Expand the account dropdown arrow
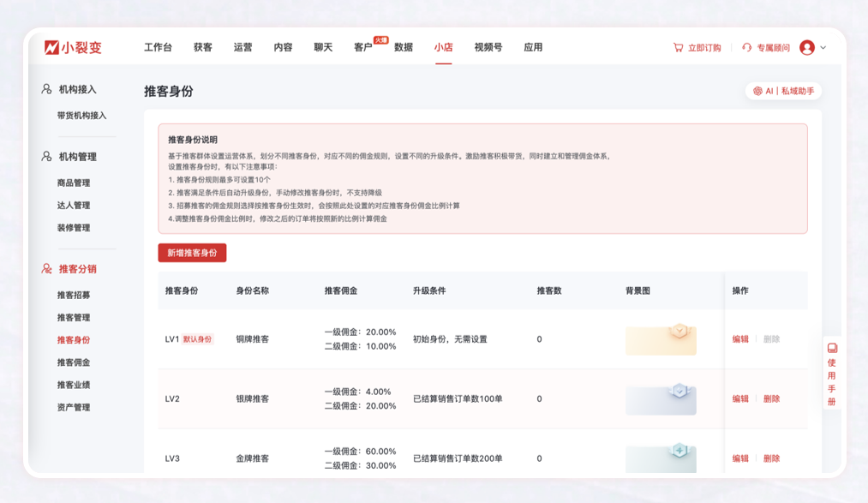Image resolution: width=868 pixels, height=503 pixels. pyautogui.click(x=823, y=48)
